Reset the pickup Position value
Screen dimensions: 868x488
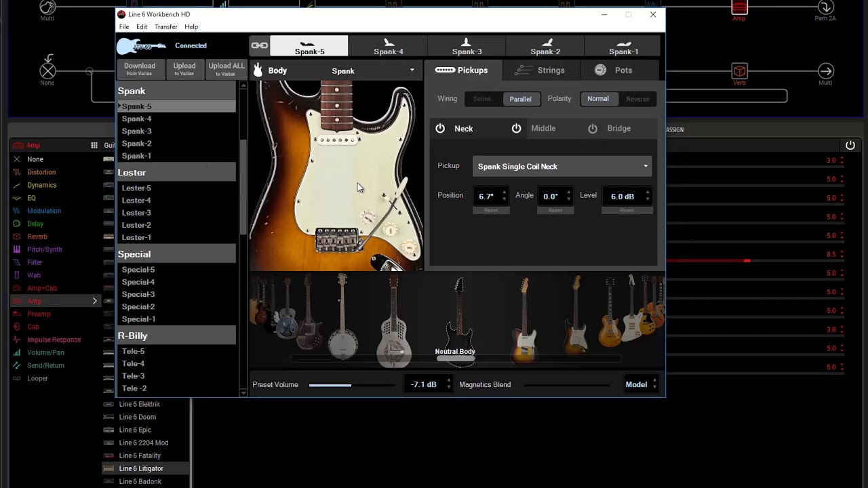(x=491, y=210)
